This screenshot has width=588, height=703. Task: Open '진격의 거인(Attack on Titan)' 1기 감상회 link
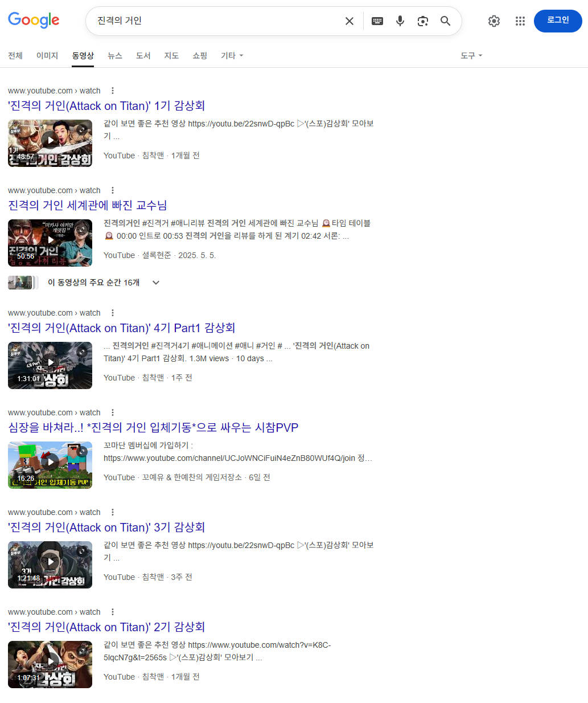coord(106,106)
